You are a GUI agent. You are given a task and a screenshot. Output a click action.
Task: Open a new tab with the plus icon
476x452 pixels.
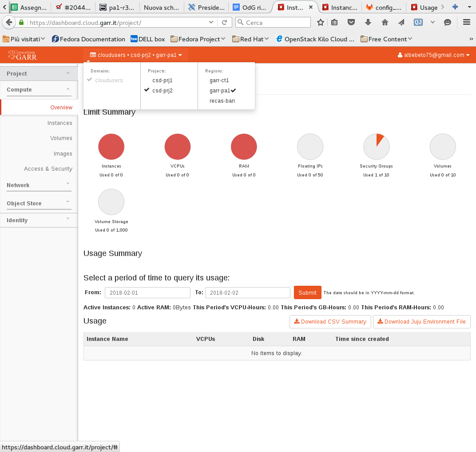(x=455, y=7)
